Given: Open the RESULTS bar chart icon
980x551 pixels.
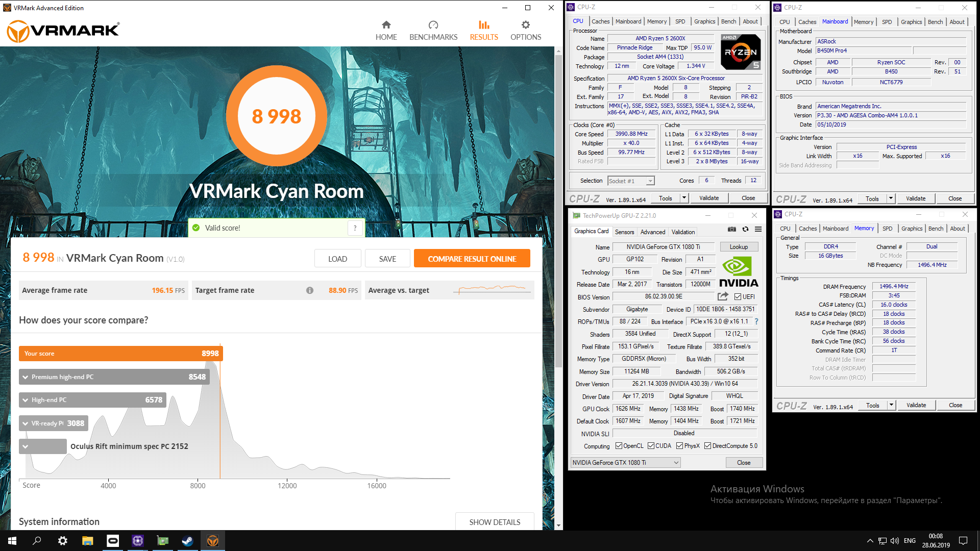Looking at the screenshot, I should click(484, 25).
